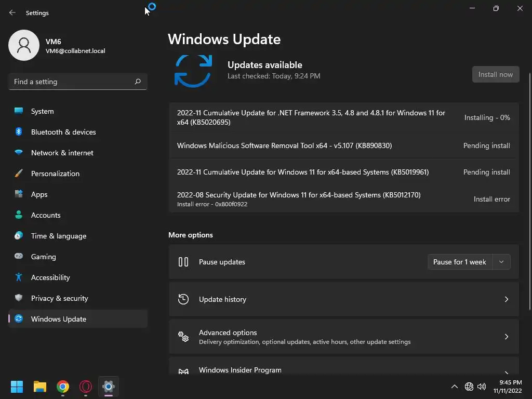532x399 pixels.
Task: Click the Pause for 1 week button
Action: pos(459,262)
